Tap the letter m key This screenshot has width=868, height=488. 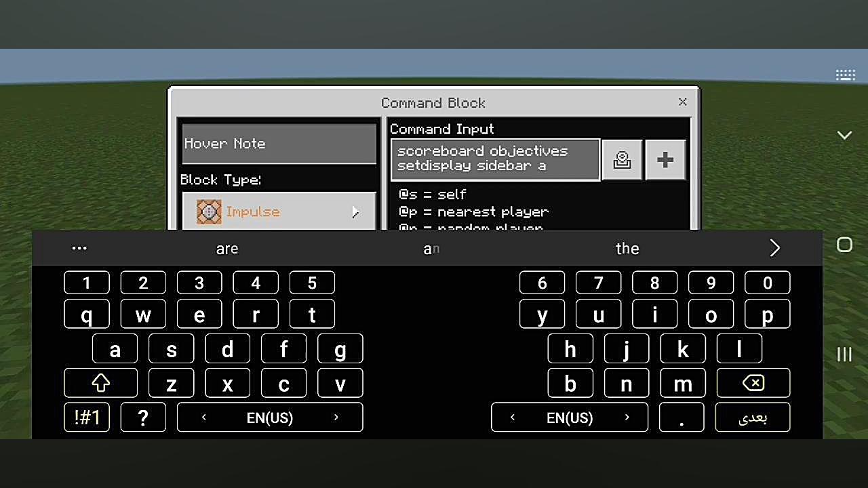[683, 383]
